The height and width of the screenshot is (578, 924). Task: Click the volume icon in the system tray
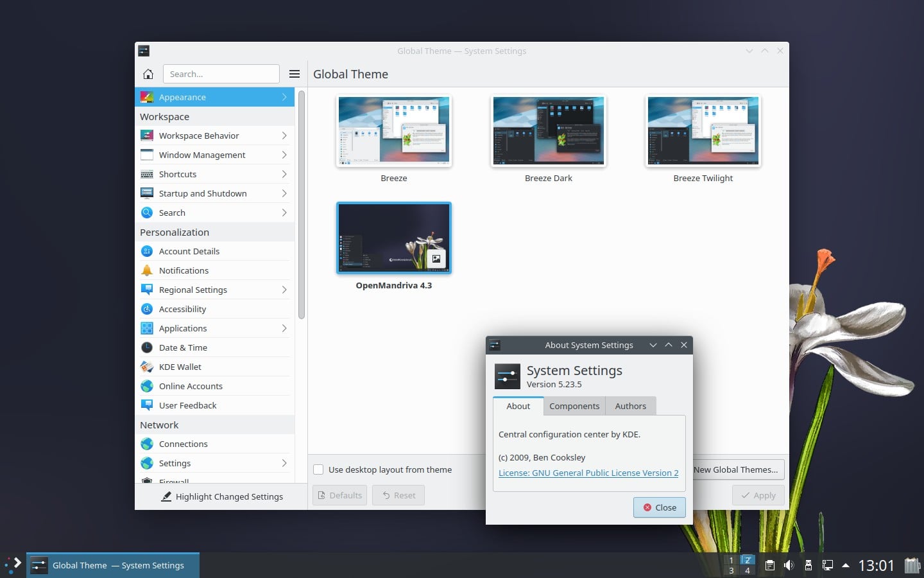(x=789, y=565)
